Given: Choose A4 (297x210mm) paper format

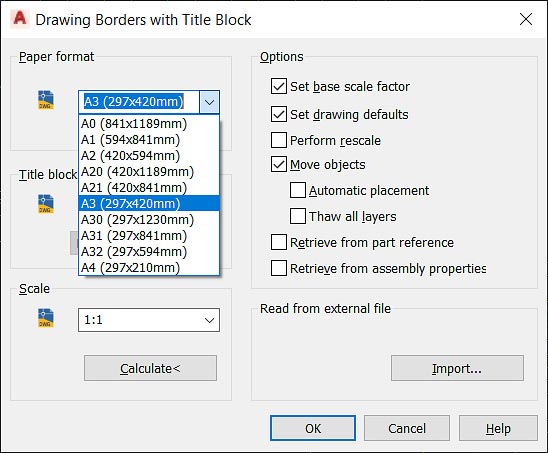Looking at the screenshot, I should click(x=149, y=267).
